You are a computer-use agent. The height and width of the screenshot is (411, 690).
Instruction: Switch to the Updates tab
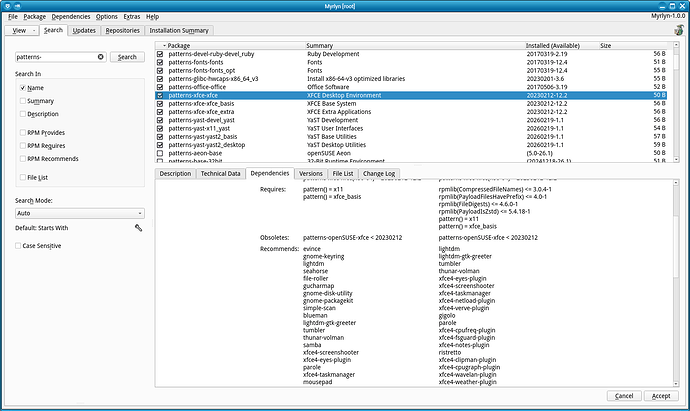(x=84, y=30)
